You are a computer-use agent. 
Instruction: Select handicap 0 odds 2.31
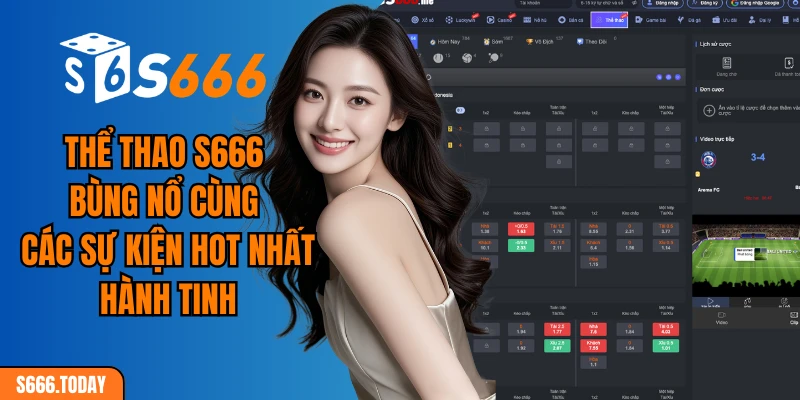tap(630, 229)
